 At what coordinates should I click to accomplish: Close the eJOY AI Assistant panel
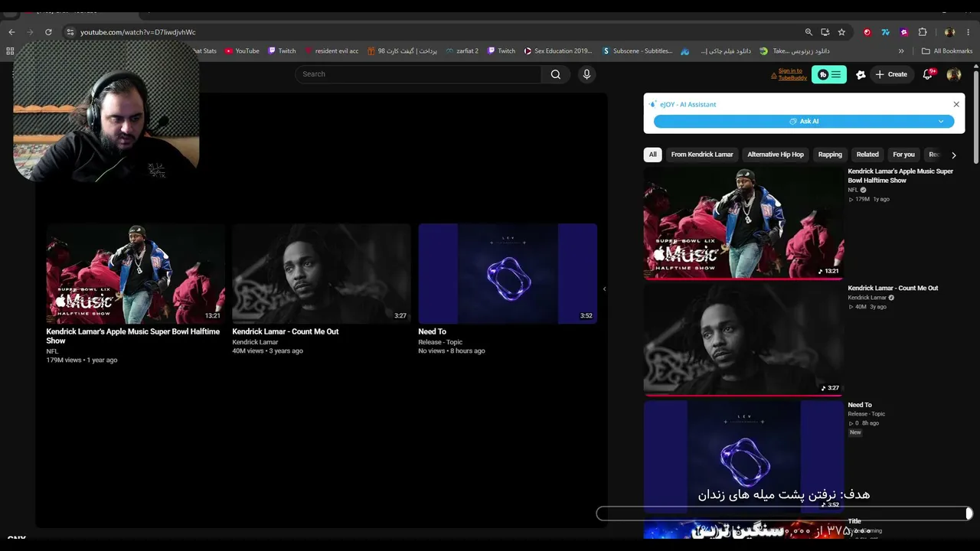point(956,104)
